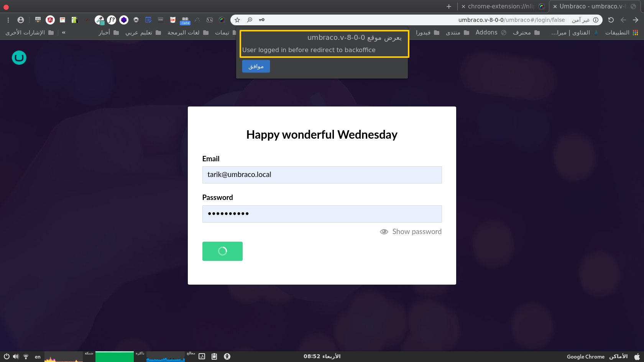
Task: Click the Password input field
Action: [322, 214]
